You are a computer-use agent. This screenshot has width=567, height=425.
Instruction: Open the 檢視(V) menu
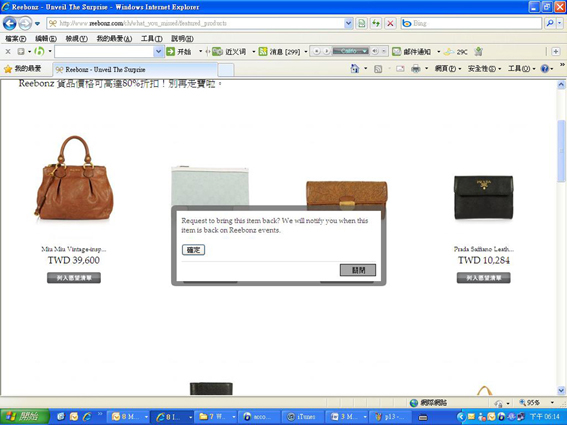76,38
